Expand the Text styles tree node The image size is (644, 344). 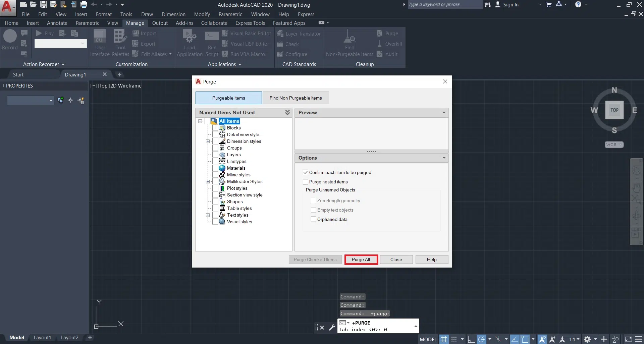(x=208, y=215)
